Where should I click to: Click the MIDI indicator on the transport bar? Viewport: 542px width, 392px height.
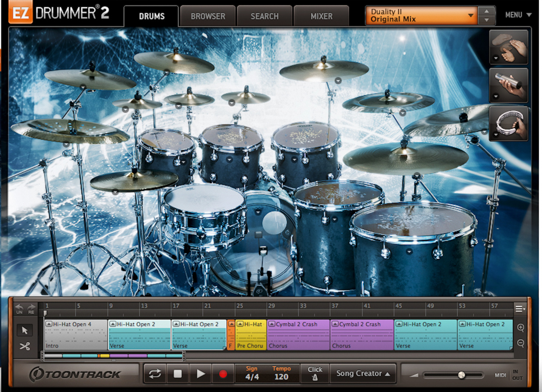[500, 375]
